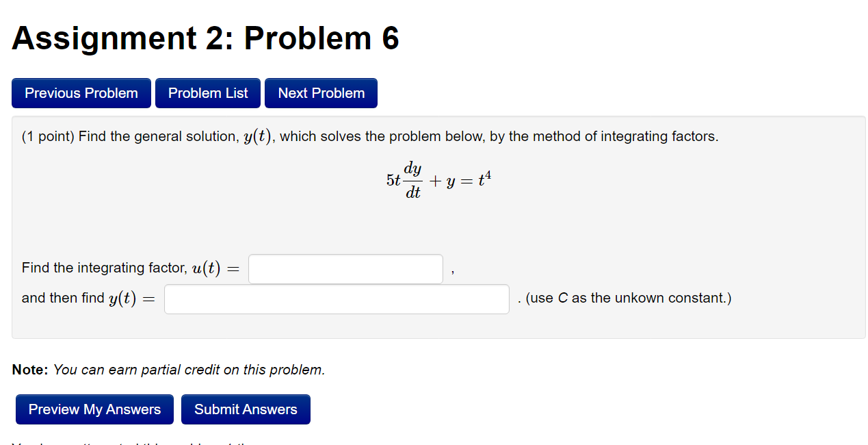The height and width of the screenshot is (445, 868).
Task: Click the general solution y(t) input field
Action: pos(336,298)
